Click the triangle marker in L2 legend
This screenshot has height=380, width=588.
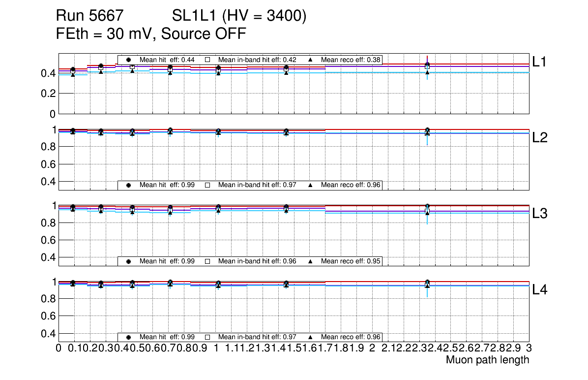pos(310,185)
